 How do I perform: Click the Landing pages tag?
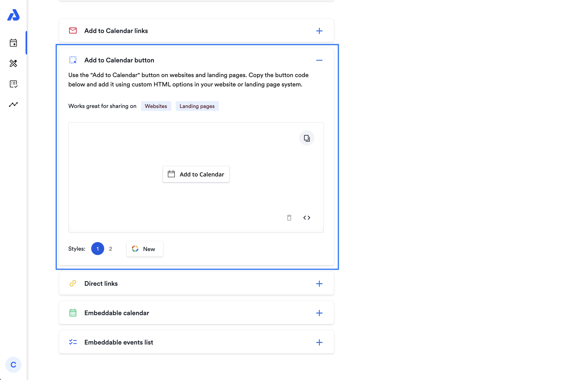197,106
